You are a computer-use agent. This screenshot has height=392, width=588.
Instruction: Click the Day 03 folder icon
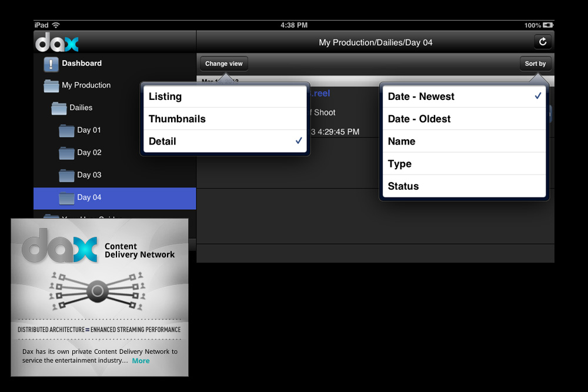click(66, 175)
